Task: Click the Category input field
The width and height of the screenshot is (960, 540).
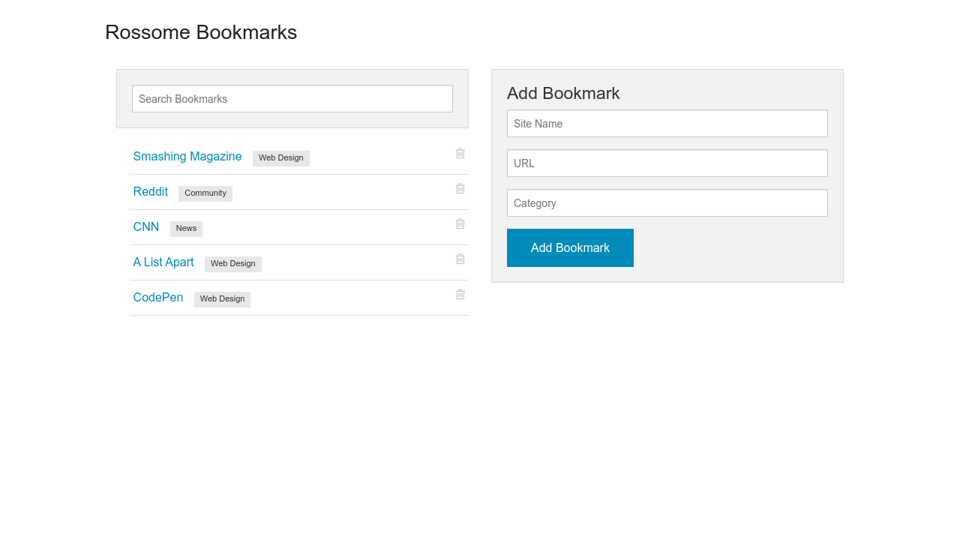Action: click(x=667, y=203)
